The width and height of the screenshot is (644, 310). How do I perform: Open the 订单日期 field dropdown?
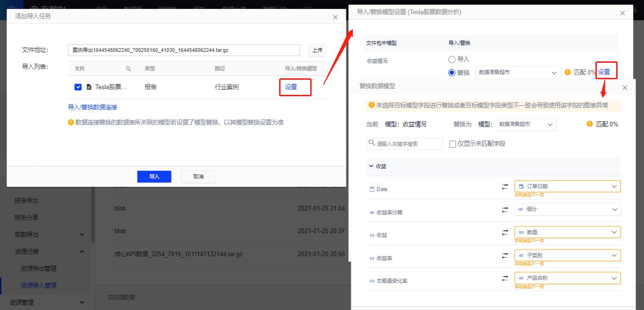(567, 186)
